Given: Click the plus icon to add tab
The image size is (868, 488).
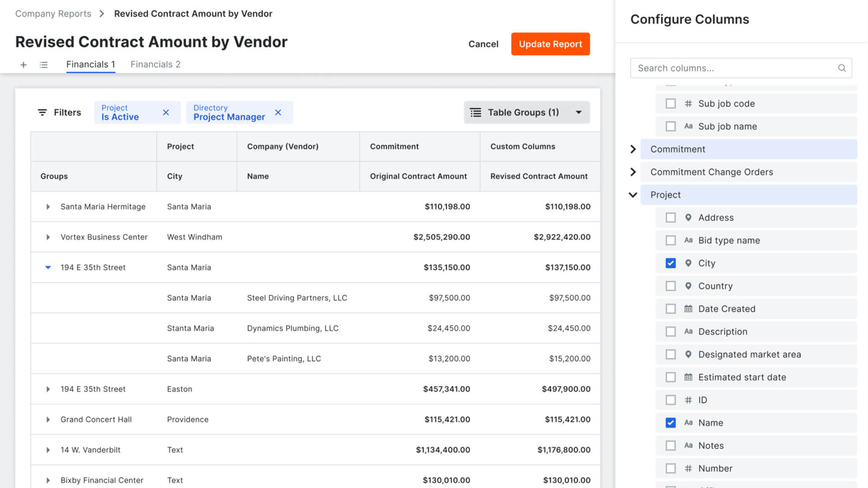Looking at the screenshot, I should [x=24, y=65].
